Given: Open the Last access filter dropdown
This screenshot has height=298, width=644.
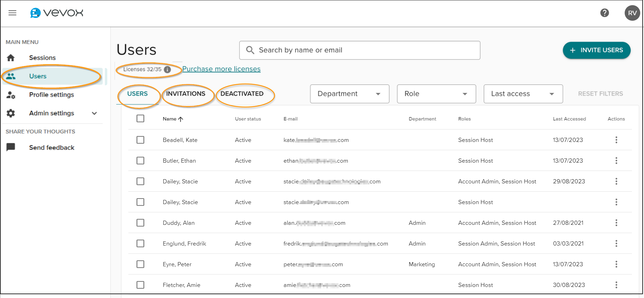Looking at the screenshot, I should point(523,94).
